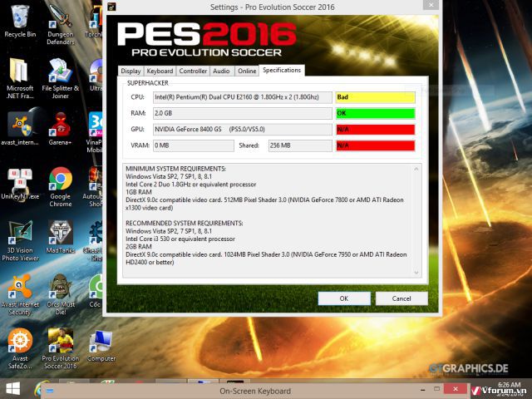Screen dimensions: 532x399
Task: Open the Audio tab
Action: click(221, 71)
